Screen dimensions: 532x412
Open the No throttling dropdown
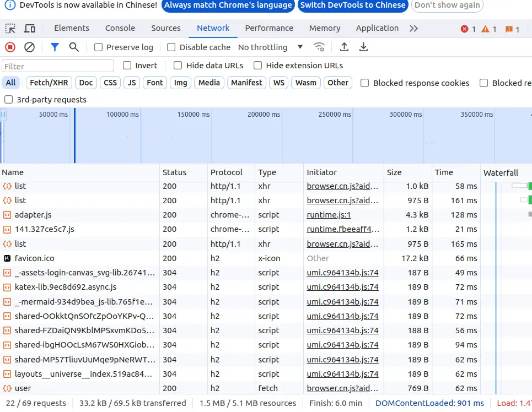point(270,47)
